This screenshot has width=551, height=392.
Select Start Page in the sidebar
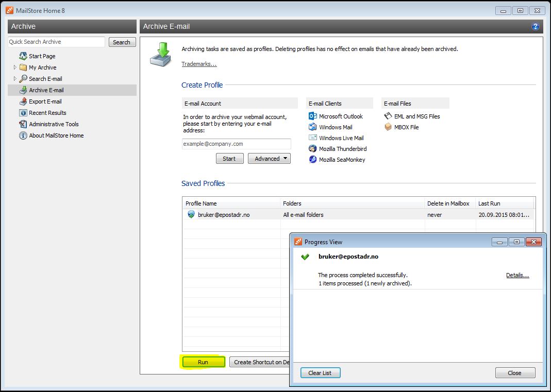click(x=42, y=56)
